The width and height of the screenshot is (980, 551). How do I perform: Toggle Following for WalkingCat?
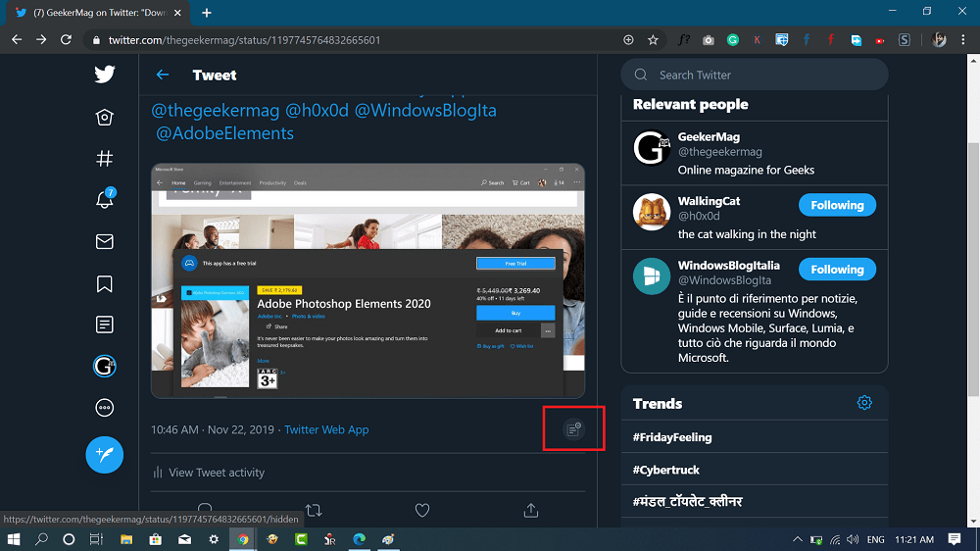pos(837,205)
